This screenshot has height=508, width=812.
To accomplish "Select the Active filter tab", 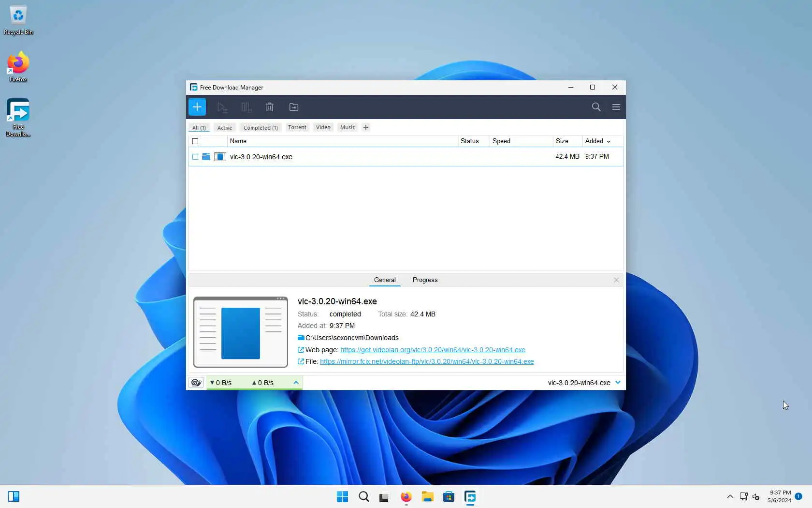I will pos(224,128).
